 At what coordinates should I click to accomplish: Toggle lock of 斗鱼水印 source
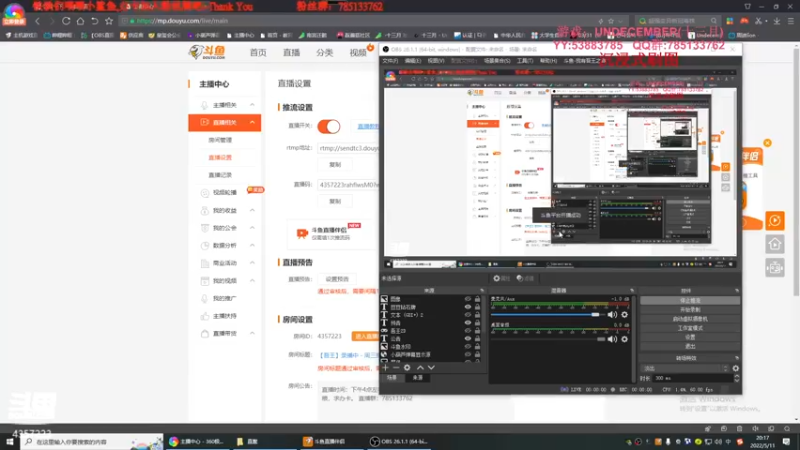(478, 346)
